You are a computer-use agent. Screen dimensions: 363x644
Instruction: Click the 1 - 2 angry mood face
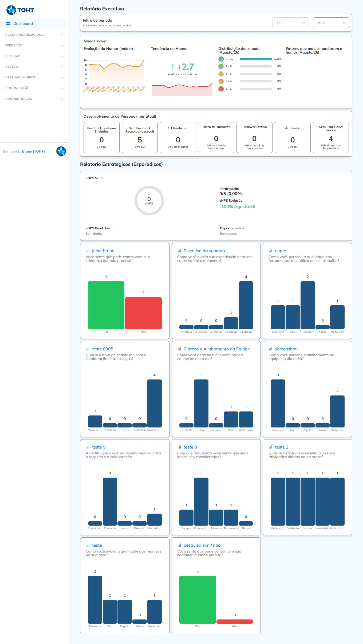pos(221,89)
